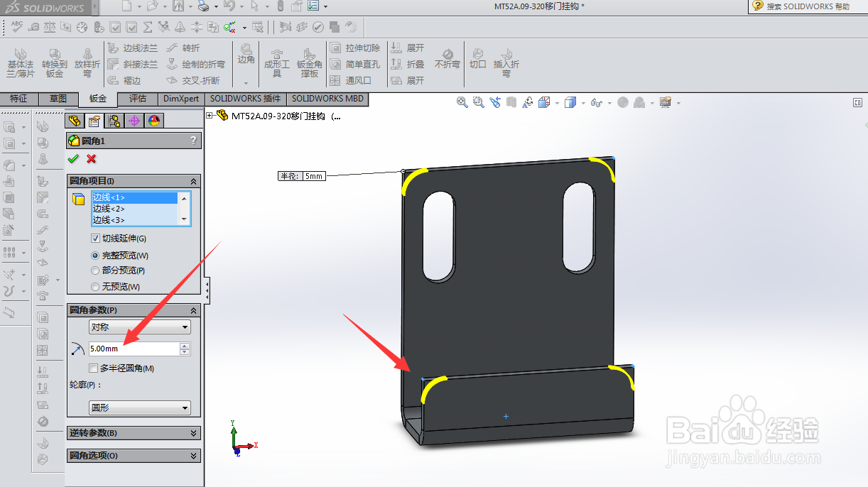Click the Open file icon
The image size is (868, 487).
coord(151,6)
